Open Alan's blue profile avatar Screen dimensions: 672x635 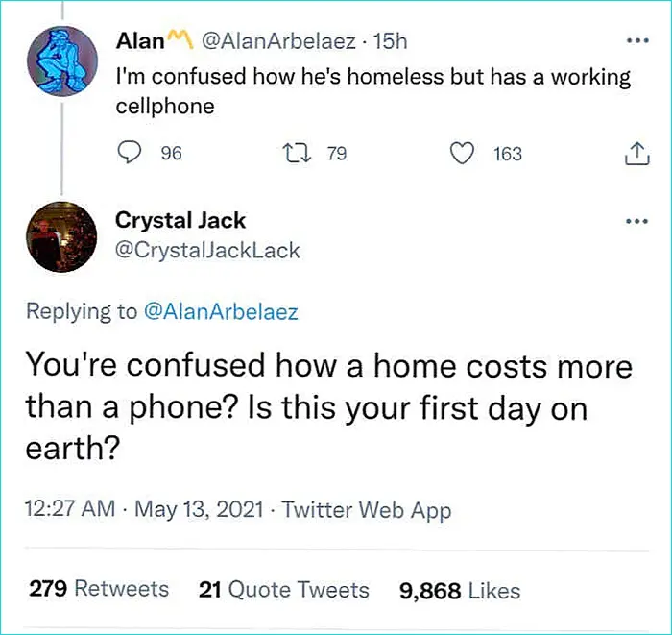coord(63,60)
